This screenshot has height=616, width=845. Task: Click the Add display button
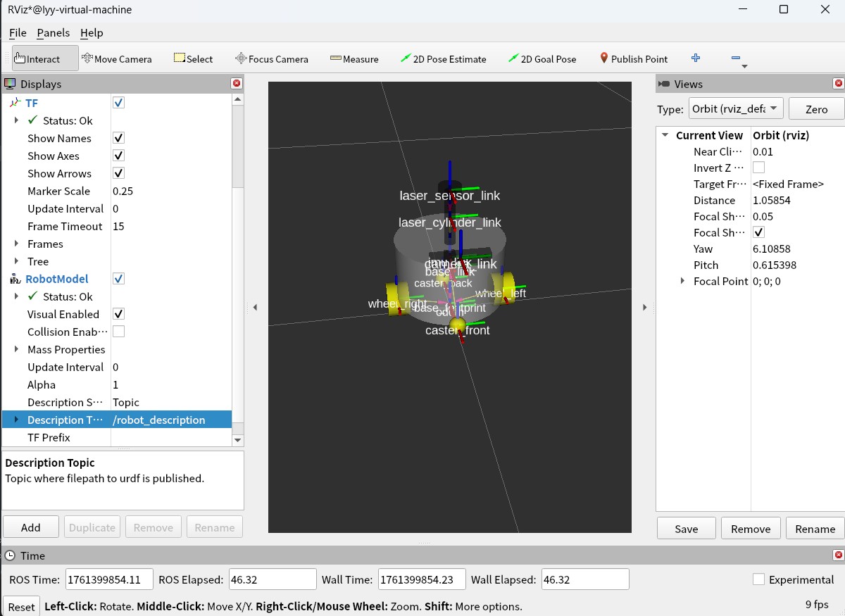(x=31, y=527)
